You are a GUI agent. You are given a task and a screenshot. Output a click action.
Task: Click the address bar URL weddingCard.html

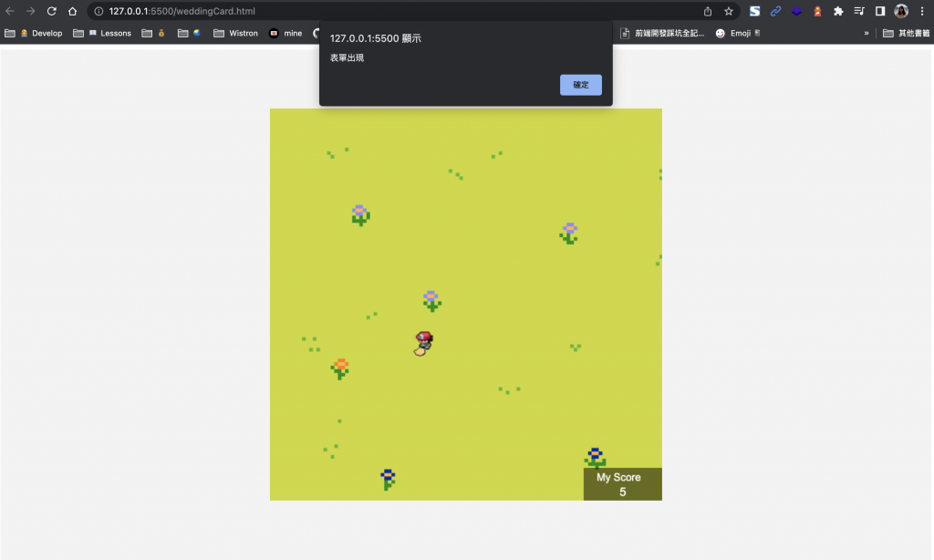point(182,11)
